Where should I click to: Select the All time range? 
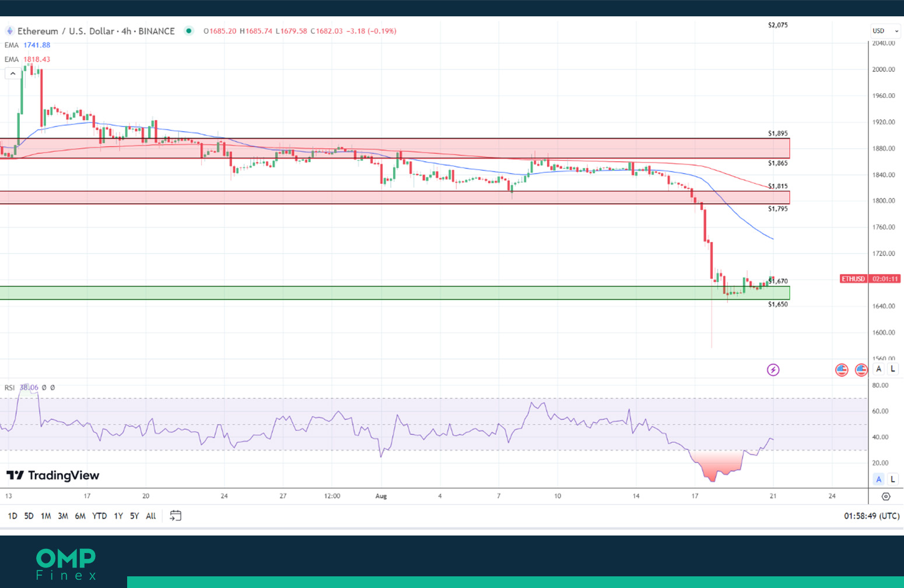point(151,516)
